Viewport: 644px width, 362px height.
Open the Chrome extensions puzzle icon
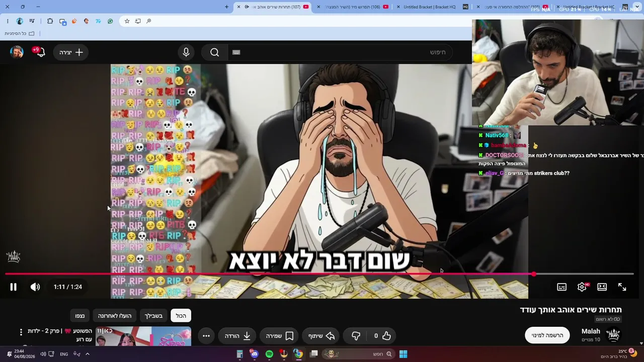50,21
